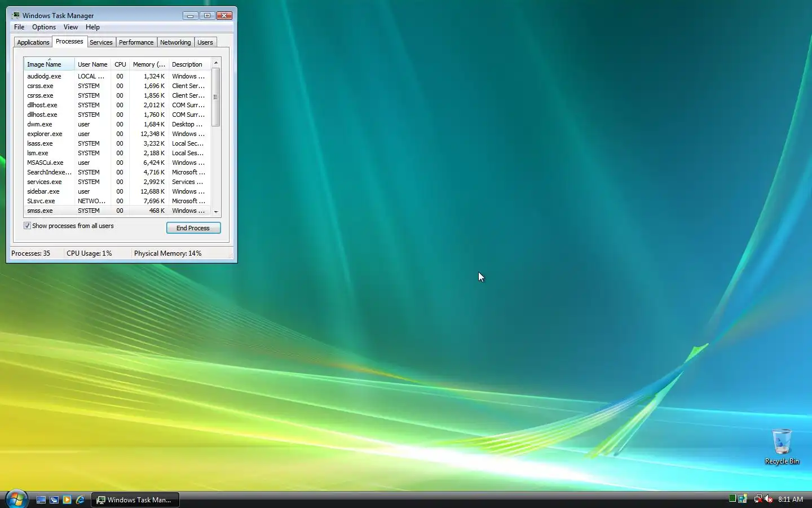This screenshot has width=812, height=508.
Task: Click the 12,688 K memory value
Action: pyautogui.click(x=152, y=191)
